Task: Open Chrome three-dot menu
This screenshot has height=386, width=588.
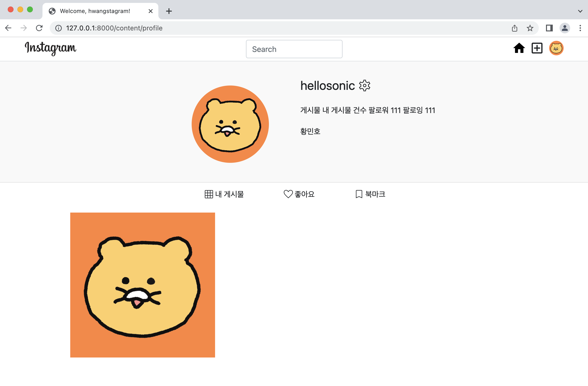Action: [580, 28]
